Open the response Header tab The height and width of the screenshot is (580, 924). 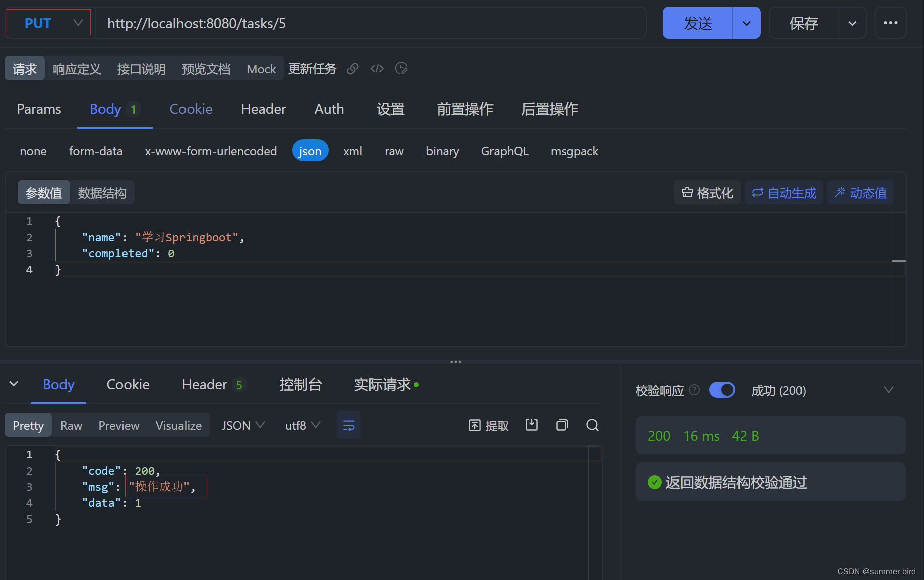click(x=214, y=385)
